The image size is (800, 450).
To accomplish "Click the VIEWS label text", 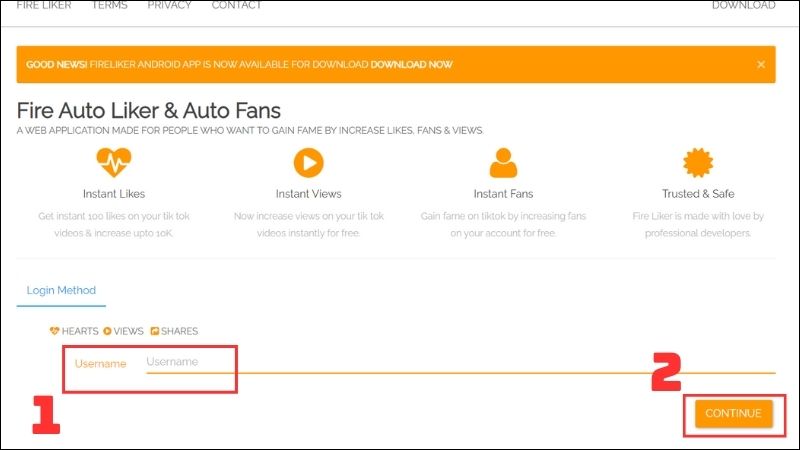I will [x=128, y=331].
